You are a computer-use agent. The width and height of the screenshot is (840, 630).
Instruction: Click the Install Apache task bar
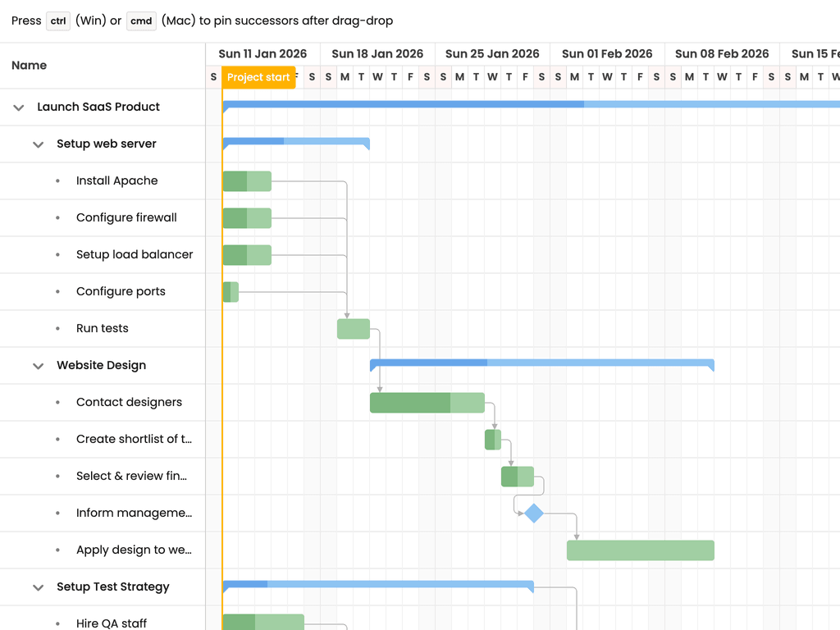(x=247, y=181)
